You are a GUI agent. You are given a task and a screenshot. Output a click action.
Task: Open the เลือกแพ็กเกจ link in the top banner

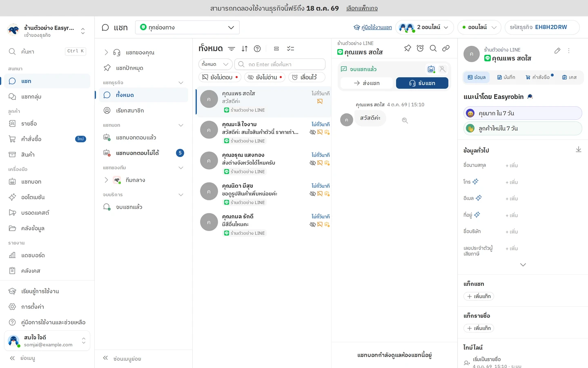(x=362, y=8)
